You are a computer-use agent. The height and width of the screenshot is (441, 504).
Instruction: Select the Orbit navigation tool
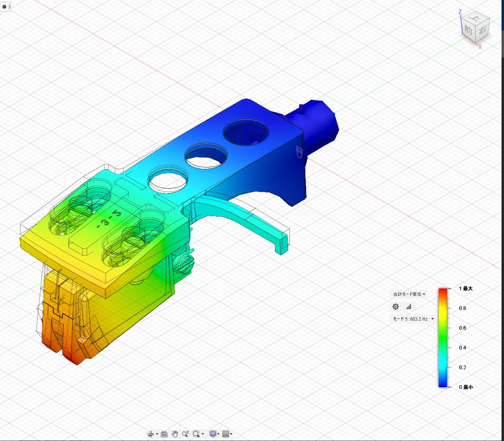[x=150, y=434]
